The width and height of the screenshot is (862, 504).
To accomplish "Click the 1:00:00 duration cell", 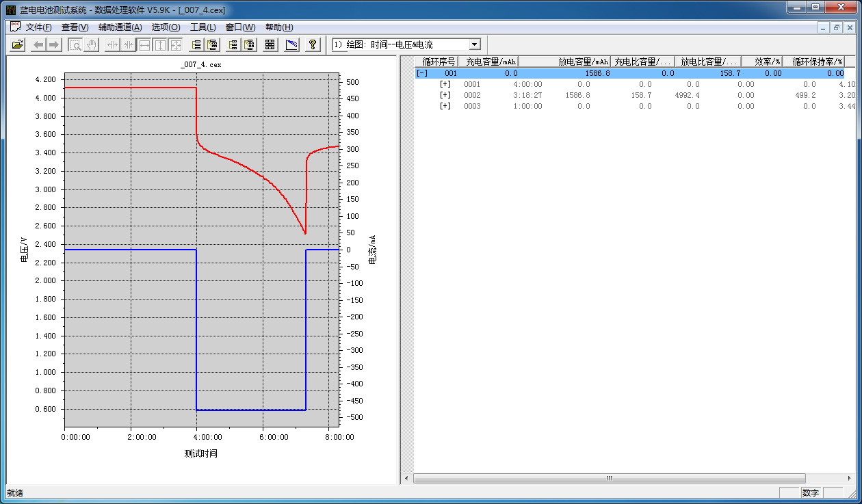I will click(x=527, y=106).
